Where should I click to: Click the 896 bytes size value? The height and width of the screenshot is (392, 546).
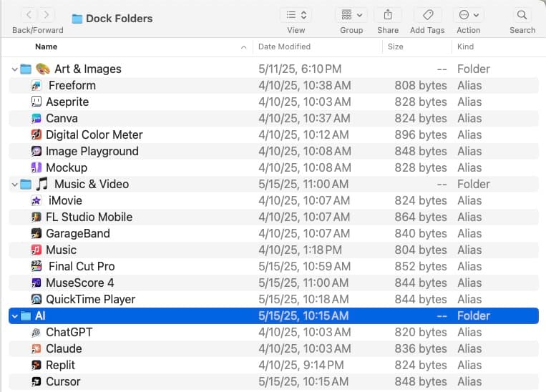pos(421,134)
